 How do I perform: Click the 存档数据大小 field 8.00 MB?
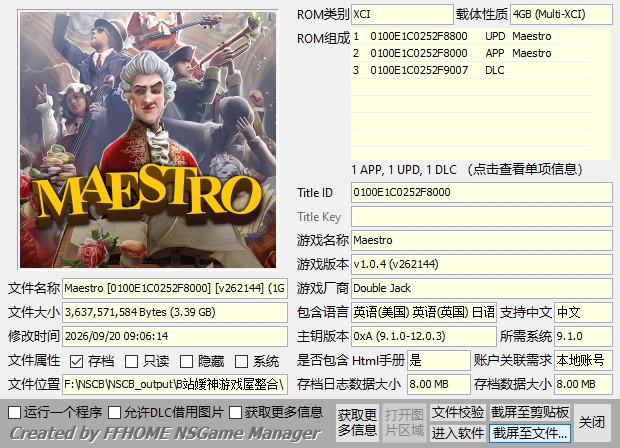(x=583, y=384)
